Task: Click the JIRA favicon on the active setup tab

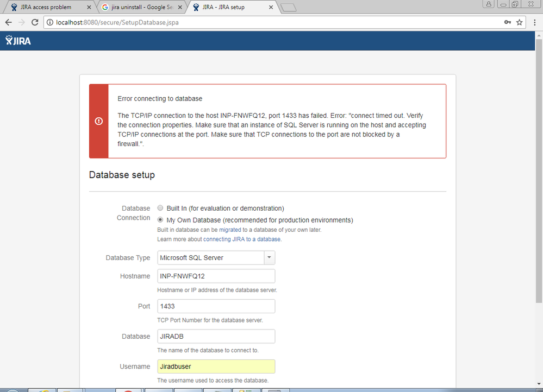Action: pos(196,7)
